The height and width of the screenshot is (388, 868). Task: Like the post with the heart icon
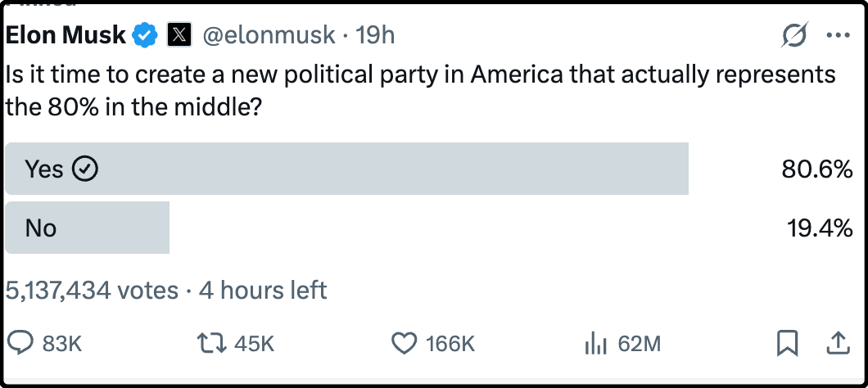[x=404, y=344]
